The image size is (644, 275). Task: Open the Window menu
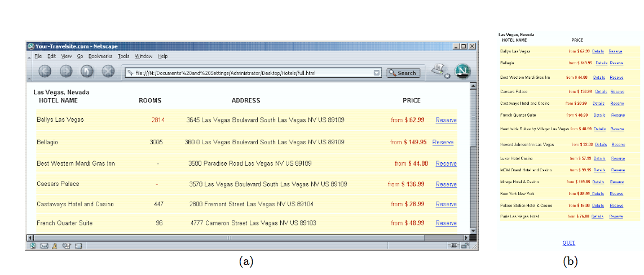point(143,56)
